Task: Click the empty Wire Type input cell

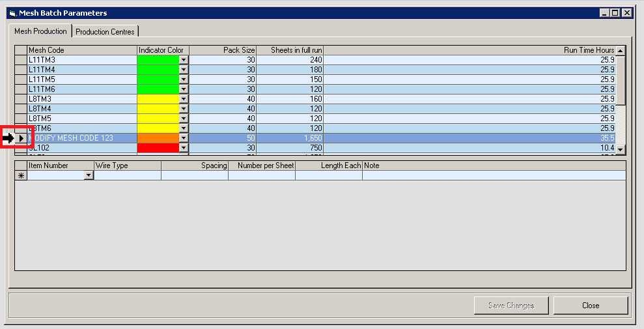Action: [x=128, y=175]
